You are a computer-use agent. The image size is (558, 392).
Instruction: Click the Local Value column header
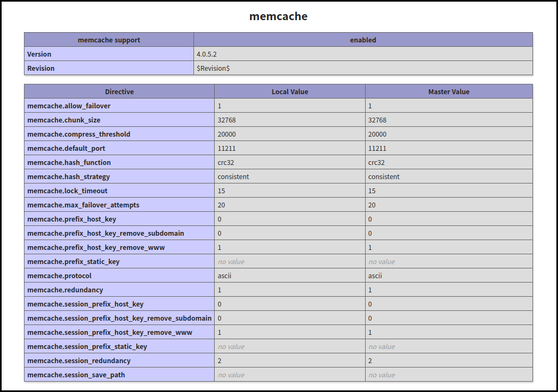290,91
